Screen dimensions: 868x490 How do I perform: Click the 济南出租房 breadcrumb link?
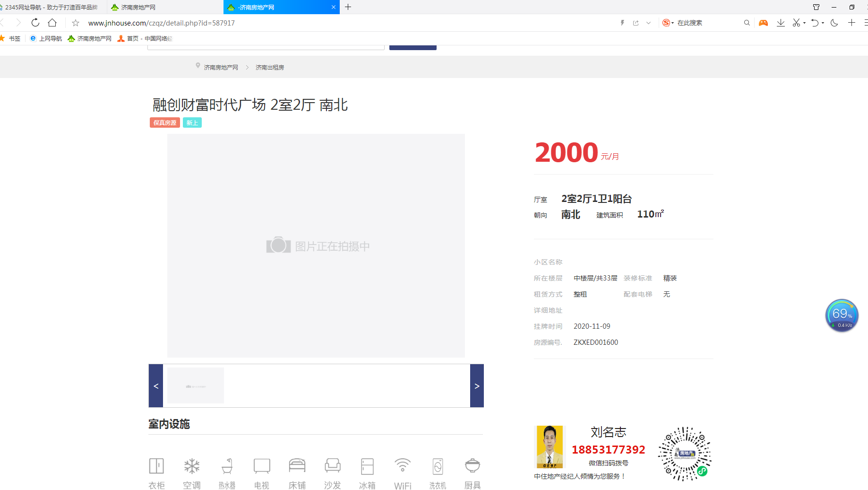click(270, 68)
